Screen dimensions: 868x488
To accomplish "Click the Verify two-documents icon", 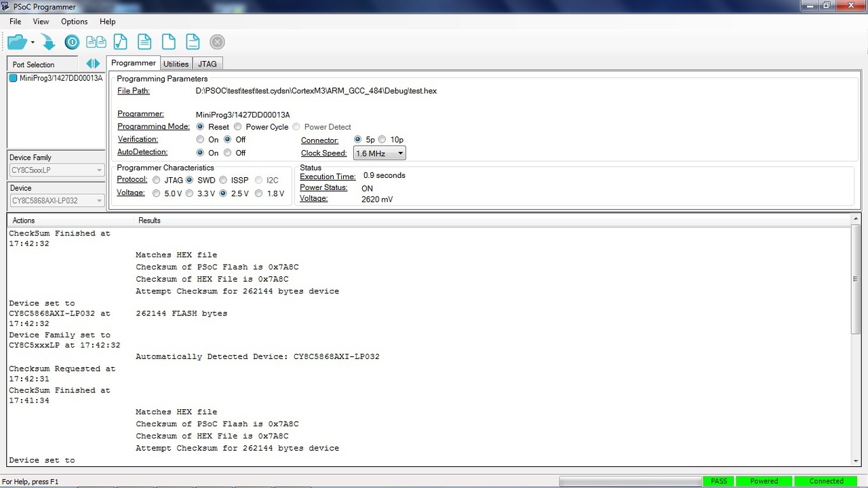I will tap(96, 42).
